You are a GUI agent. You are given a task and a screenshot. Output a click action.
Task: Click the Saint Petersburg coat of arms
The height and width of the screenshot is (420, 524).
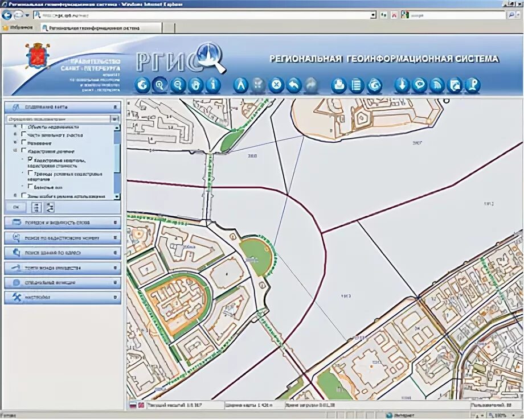(38, 55)
